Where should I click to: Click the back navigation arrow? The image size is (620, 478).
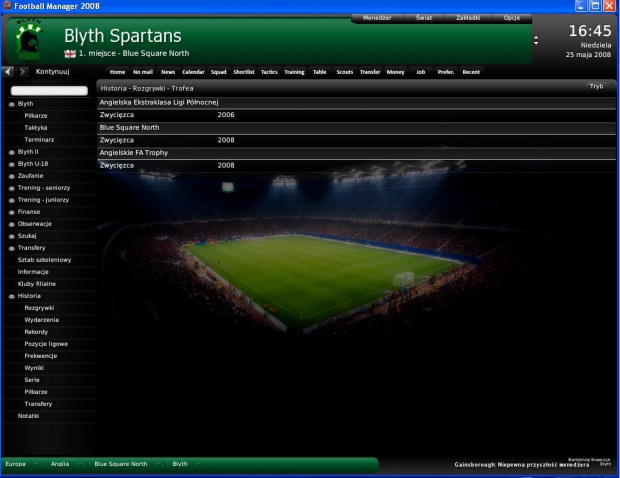[8, 72]
